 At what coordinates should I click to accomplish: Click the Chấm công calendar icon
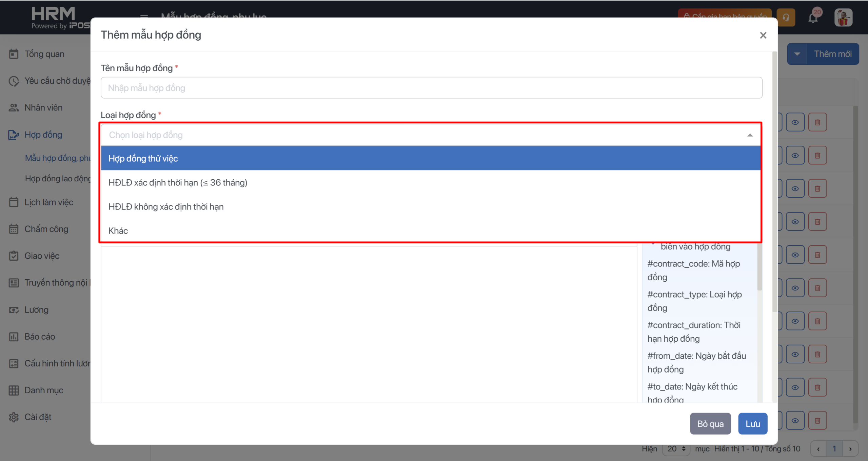[x=14, y=229]
